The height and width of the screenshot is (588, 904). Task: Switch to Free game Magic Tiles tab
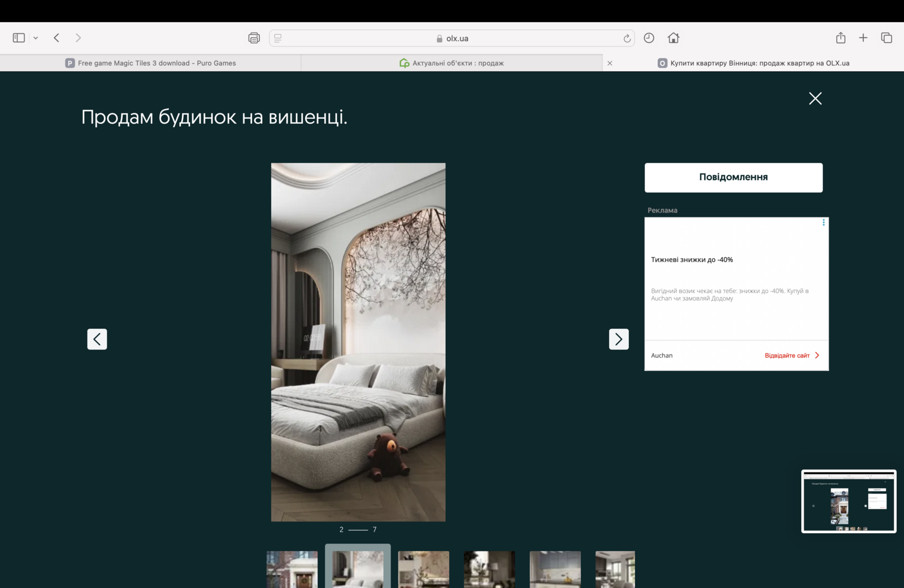[x=150, y=63]
